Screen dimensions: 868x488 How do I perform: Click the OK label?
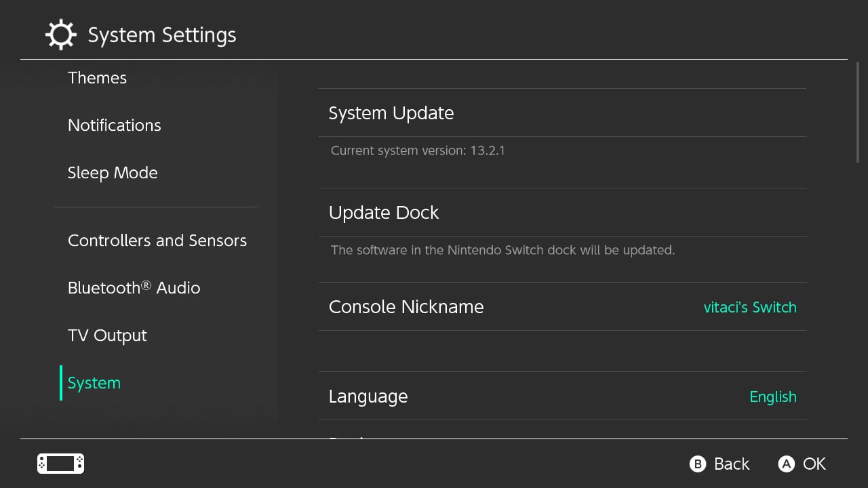(814, 464)
